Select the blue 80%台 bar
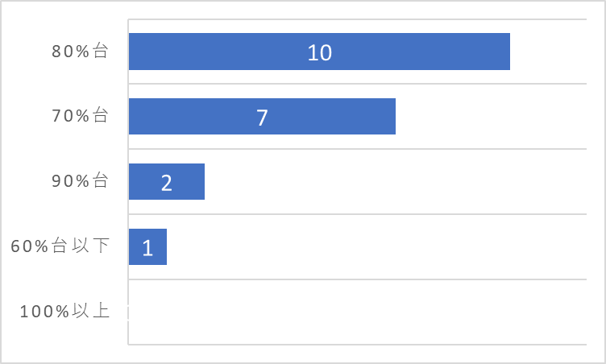This screenshot has width=606, height=364. click(319, 52)
